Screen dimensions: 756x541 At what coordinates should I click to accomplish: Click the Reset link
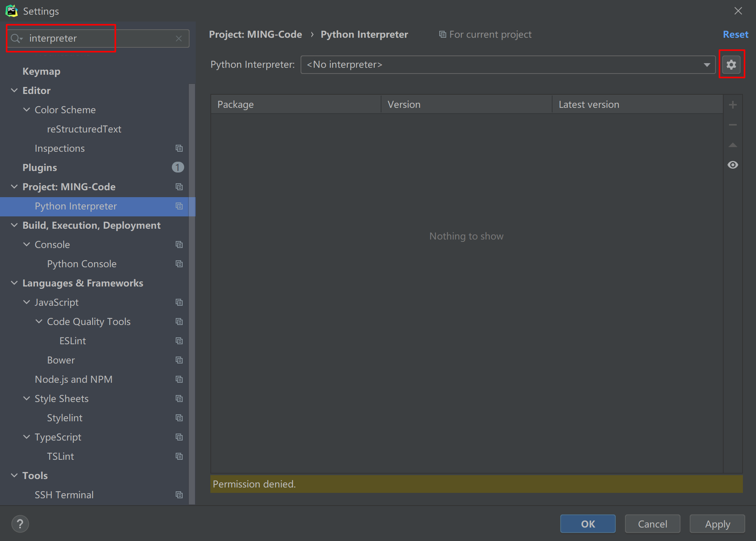(x=735, y=35)
